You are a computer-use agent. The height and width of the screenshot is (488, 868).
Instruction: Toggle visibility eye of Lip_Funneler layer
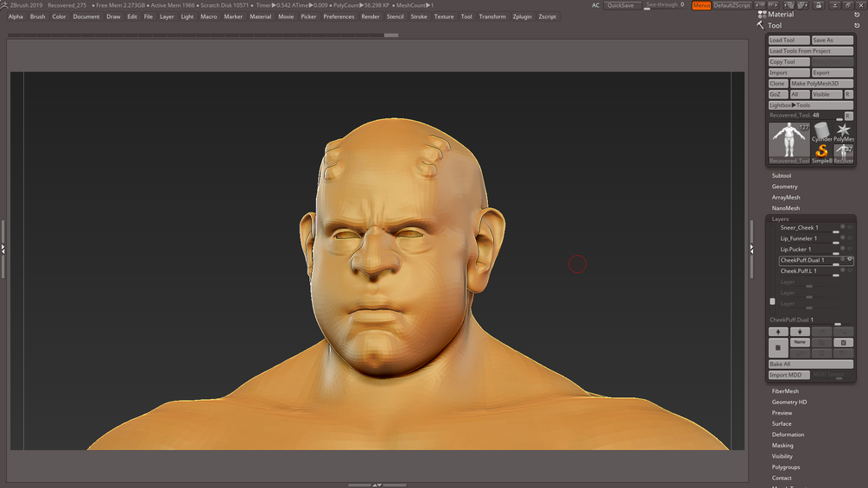coord(850,238)
